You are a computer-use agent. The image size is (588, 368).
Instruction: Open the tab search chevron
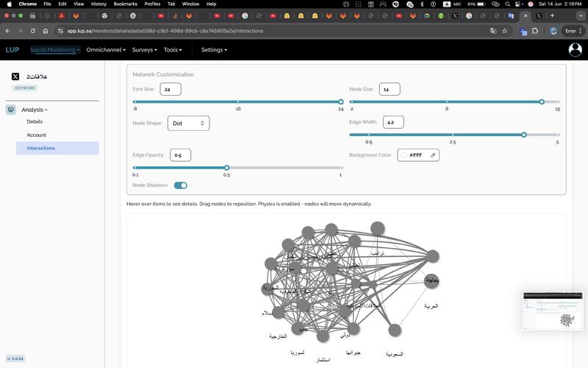click(x=581, y=15)
